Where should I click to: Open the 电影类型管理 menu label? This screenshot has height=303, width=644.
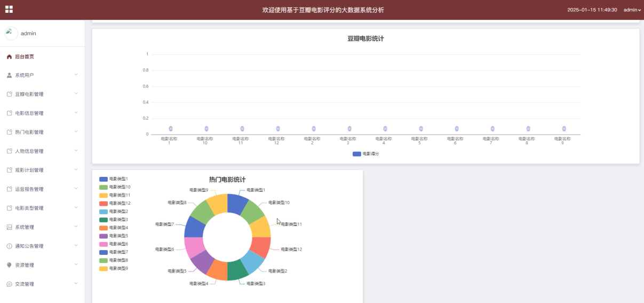point(29,208)
